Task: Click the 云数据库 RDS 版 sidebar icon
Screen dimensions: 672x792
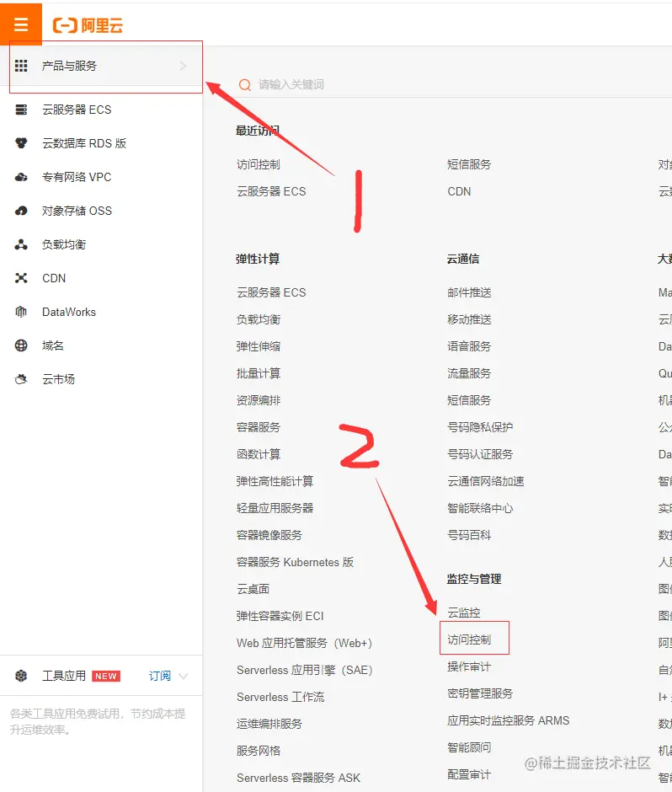Action: [21, 143]
